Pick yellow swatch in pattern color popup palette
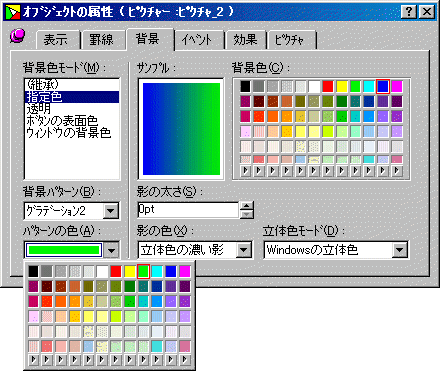440x371 pixels. point(130,271)
